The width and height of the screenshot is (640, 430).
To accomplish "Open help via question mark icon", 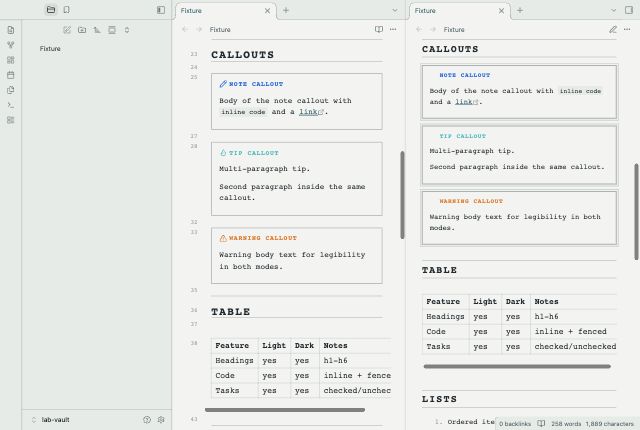I will coord(147,420).
